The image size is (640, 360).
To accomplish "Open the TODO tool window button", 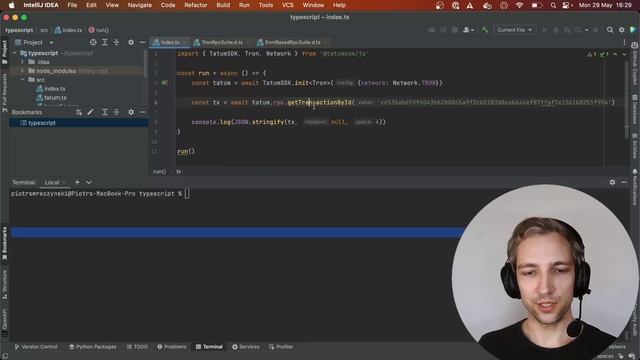I will pyautogui.click(x=137, y=347).
